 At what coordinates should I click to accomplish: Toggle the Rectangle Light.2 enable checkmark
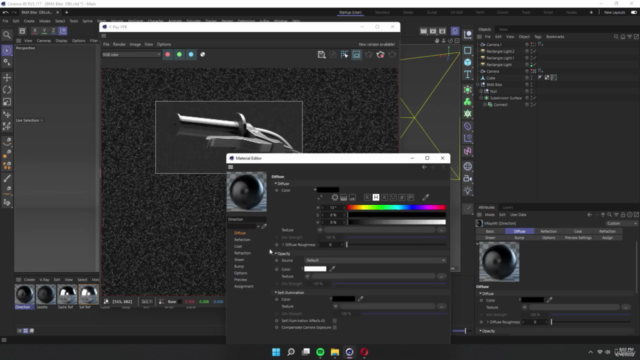tap(534, 51)
